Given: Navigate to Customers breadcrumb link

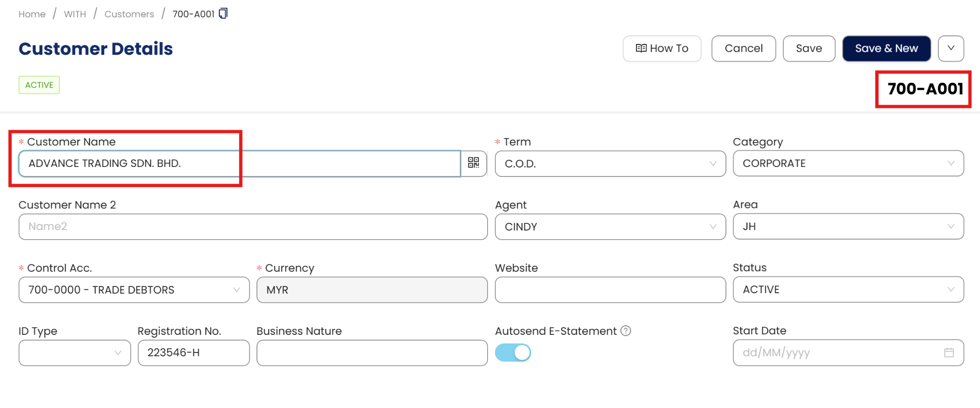Looking at the screenshot, I should tap(129, 14).
